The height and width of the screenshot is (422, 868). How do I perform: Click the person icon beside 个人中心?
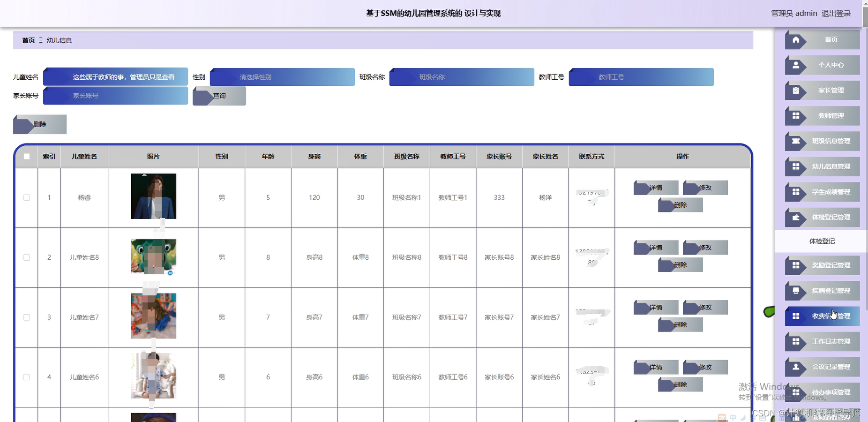click(x=796, y=65)
